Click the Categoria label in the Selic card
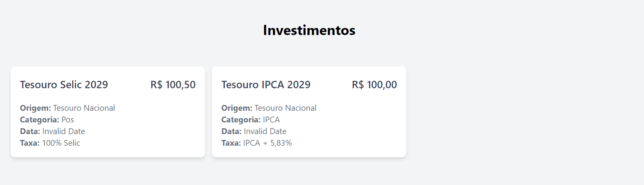Viewport: 644px width, 185px height. click(x=40, y=120)
